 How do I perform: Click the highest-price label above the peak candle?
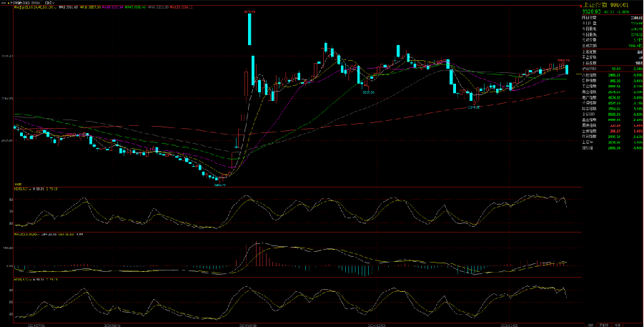coord(249,11)
